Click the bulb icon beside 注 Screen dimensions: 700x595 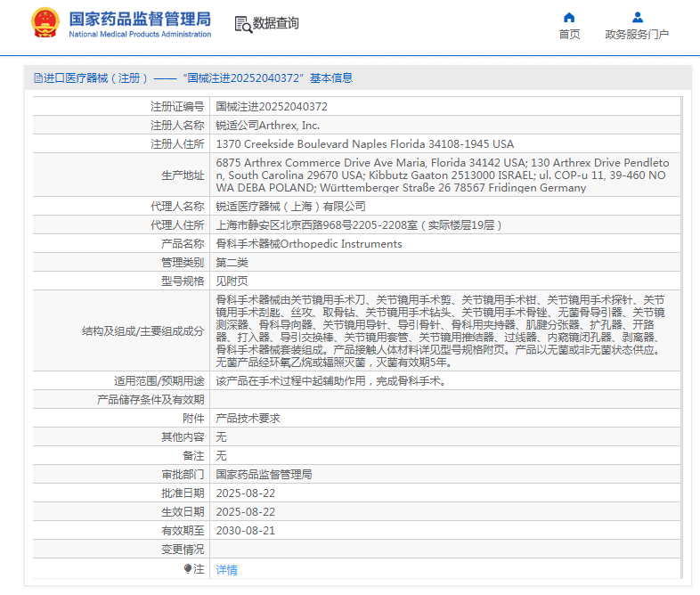(188, 568)
